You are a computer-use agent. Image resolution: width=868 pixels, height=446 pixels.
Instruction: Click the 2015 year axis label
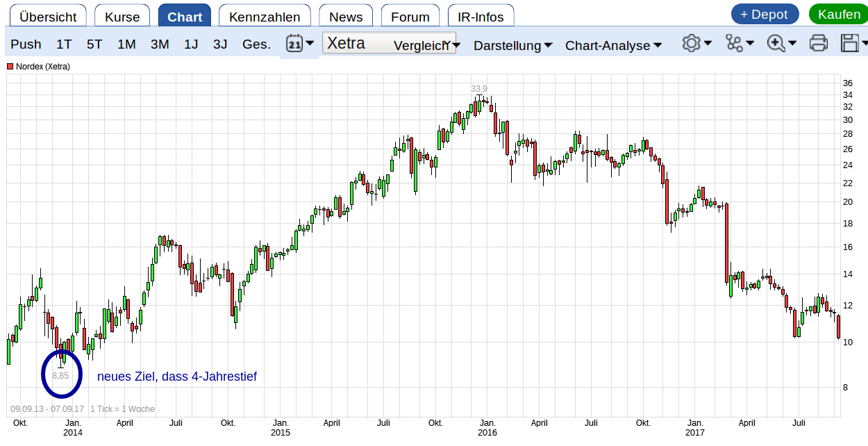281,433
